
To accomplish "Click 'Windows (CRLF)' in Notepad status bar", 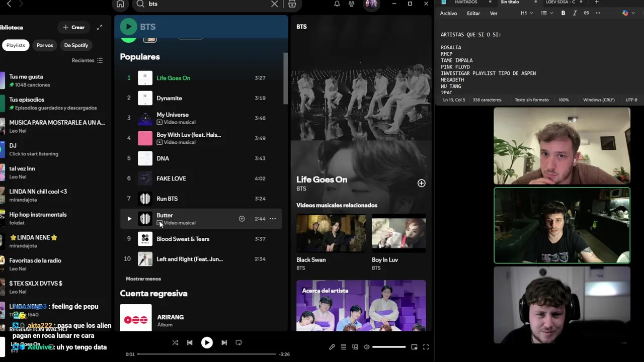I will (599, 100).
